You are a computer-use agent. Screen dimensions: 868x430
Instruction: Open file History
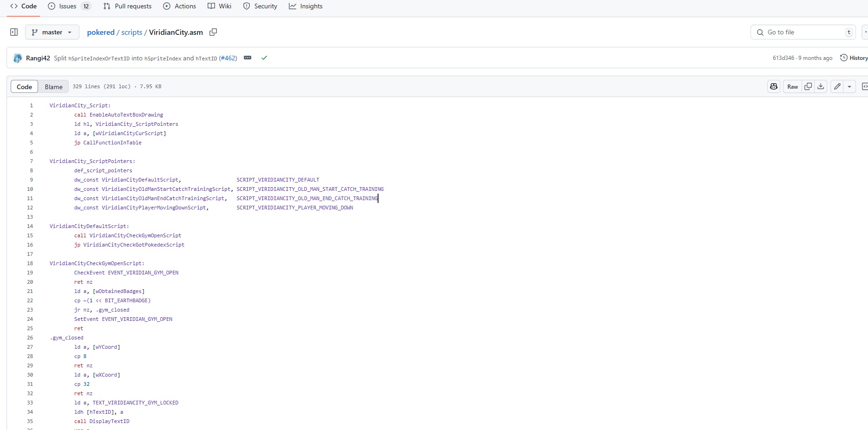click(854, 58)
